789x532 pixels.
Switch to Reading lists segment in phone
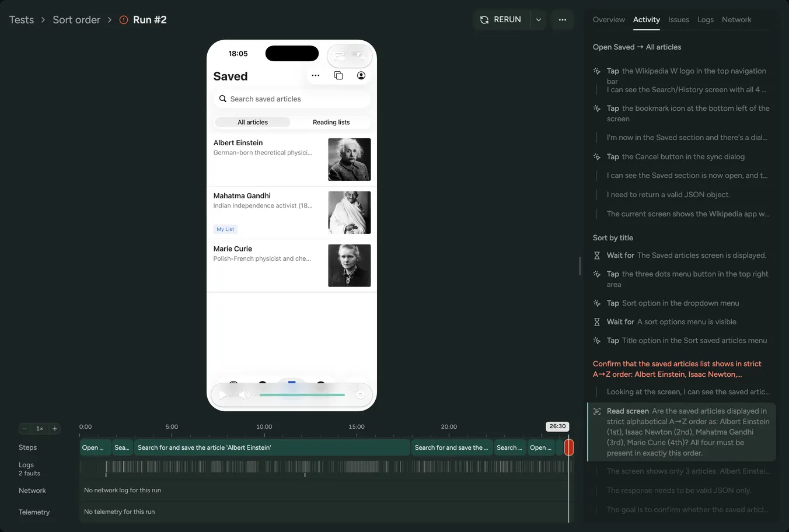tap(331, 122)
